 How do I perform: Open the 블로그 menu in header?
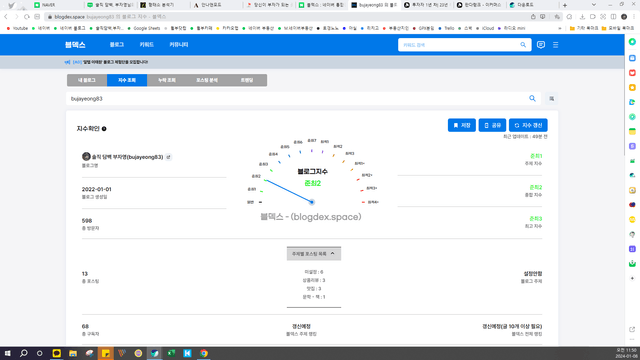coord(117,44)
